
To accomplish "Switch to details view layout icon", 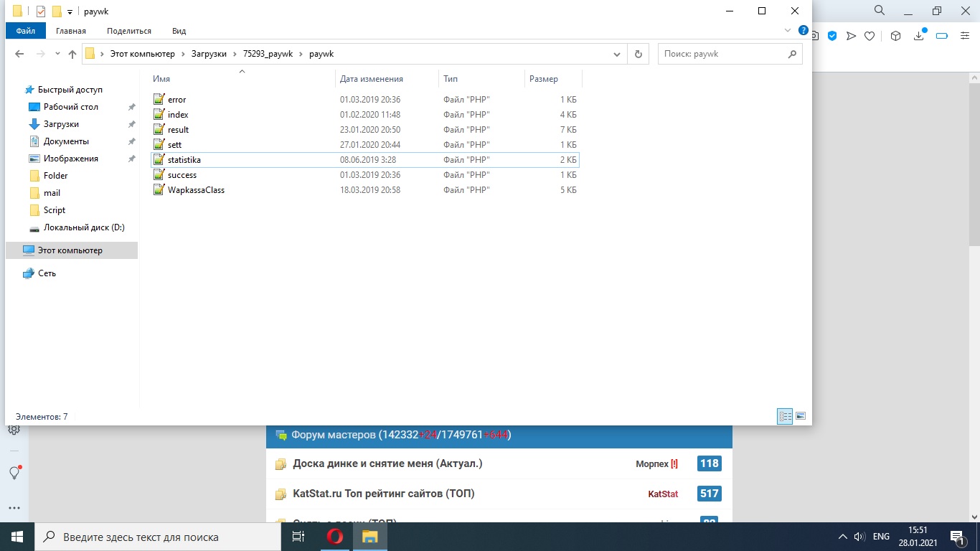I will 785,416.
